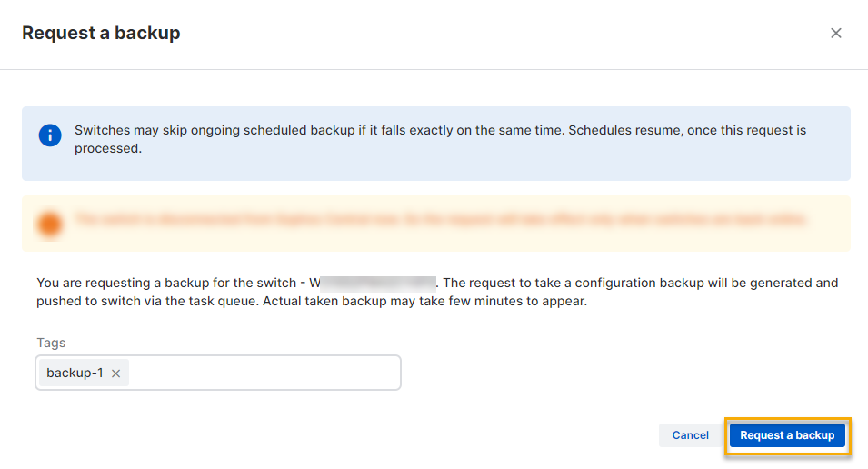The height and width of the screenshot is (469, 868).
Task: Click the blurred yellow warning banner text
Action: pyautogui.click(x=441, y=220)
